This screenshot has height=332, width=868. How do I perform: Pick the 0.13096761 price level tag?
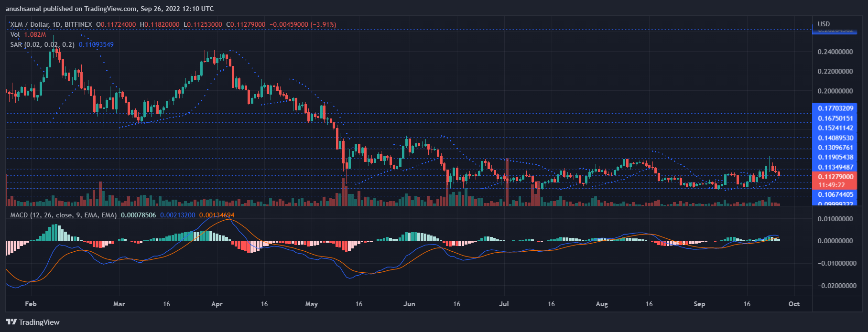click(x=835, y=148)
